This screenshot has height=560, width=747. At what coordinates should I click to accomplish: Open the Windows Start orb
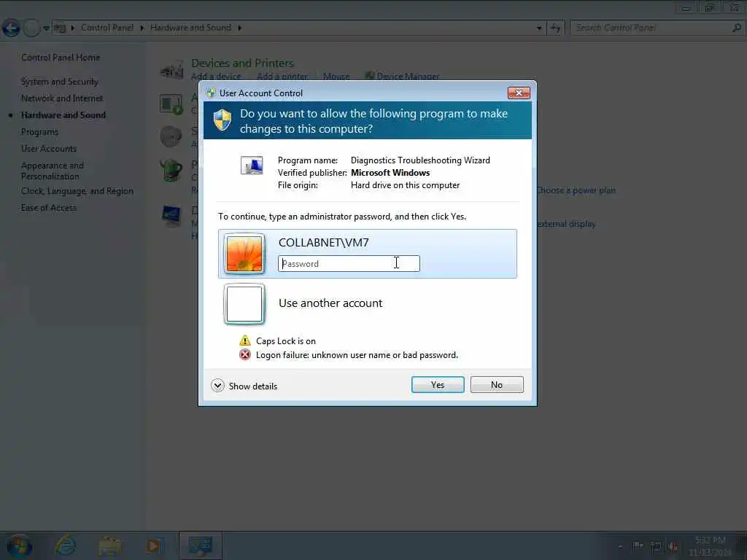(x=20, y=546)
